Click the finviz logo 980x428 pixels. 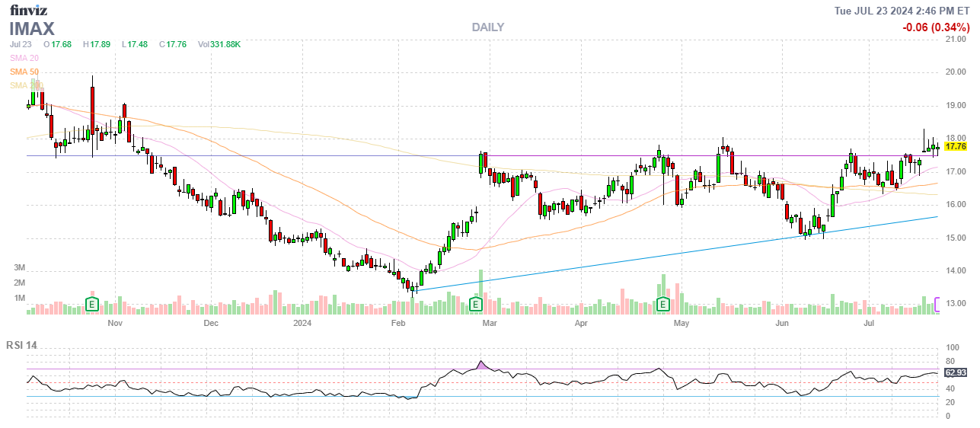coord(28,10)
